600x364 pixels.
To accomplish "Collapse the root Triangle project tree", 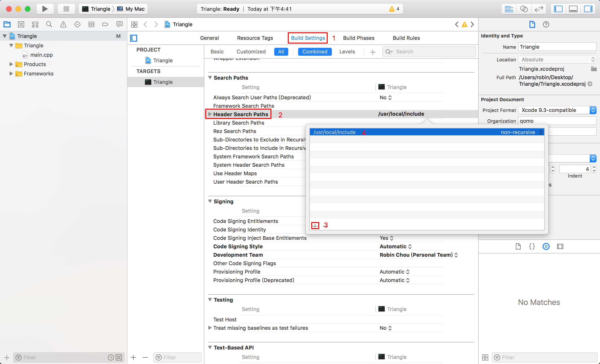I will pos(5,36).
